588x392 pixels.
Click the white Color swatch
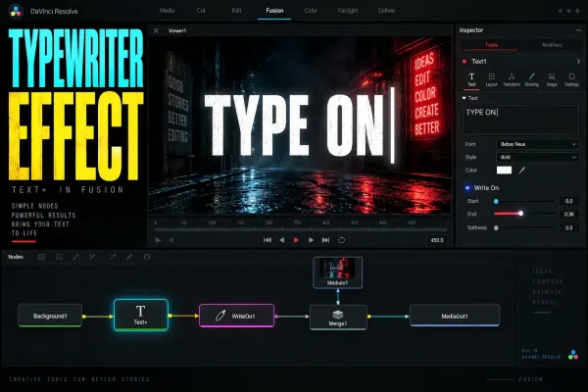tap(504, 171)
